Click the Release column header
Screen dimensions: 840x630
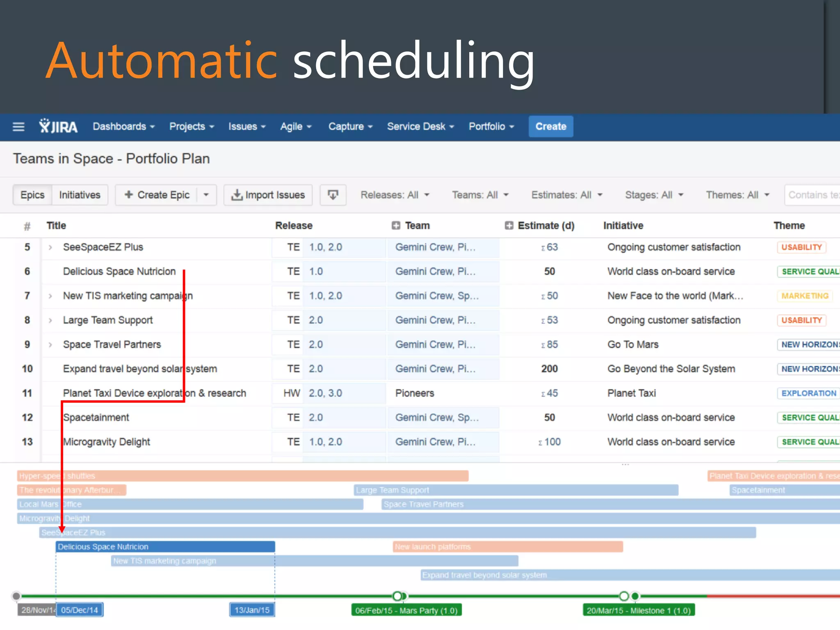pyautogui.click(x=294, y=226)
